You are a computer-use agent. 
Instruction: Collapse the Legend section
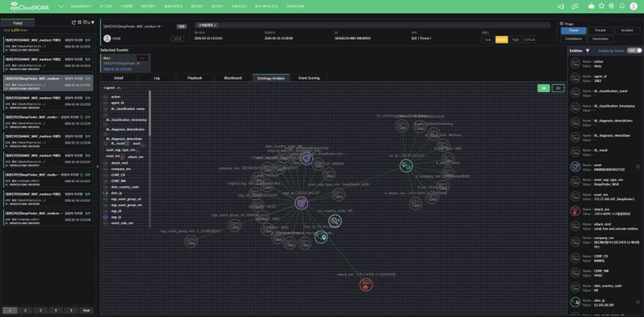point(119,88)
